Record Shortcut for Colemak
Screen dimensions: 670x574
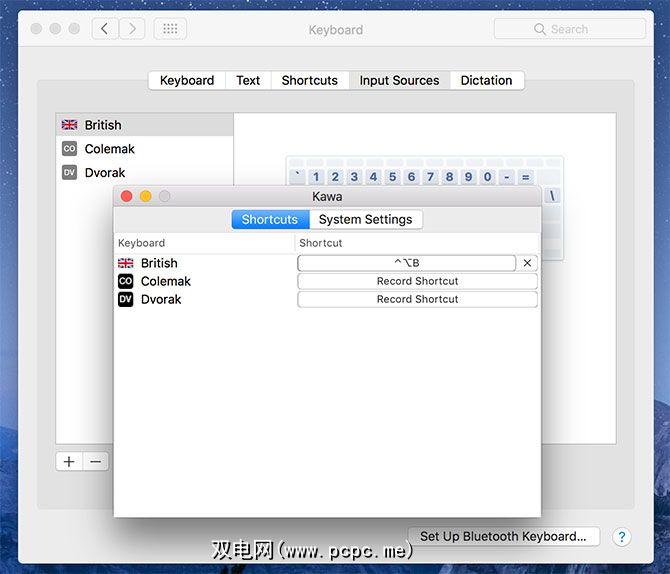coord(417,281)
